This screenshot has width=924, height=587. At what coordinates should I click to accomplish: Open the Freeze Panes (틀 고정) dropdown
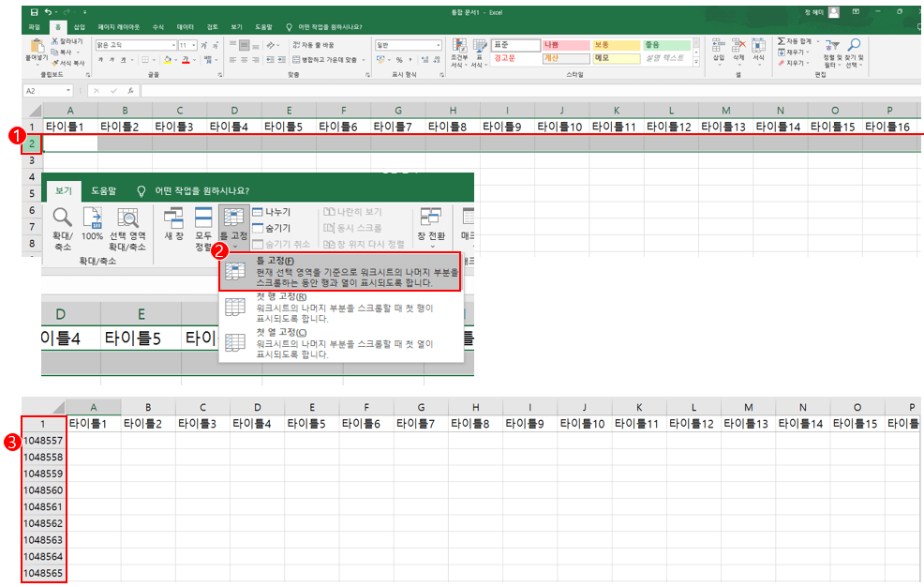tap(234, 229)
